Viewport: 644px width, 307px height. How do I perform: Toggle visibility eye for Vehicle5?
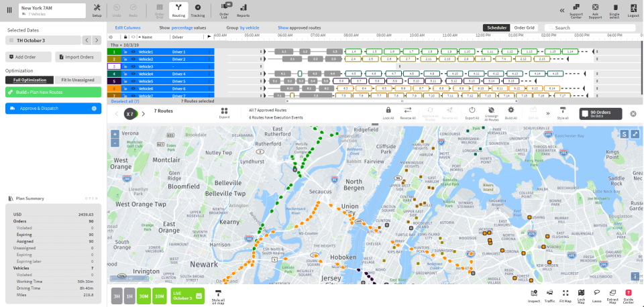133,81
